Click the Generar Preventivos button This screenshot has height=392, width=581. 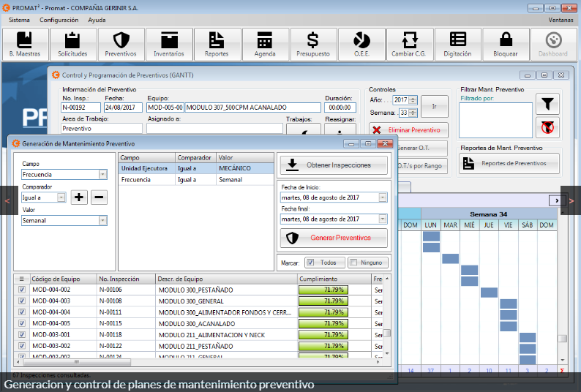coord(334,238)
